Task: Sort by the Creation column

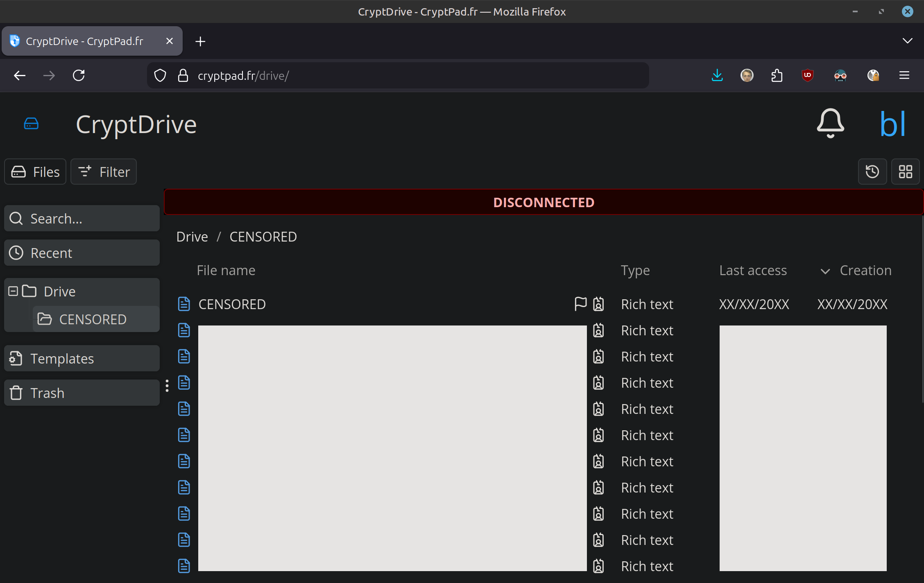Action: (x=865, y=270)
